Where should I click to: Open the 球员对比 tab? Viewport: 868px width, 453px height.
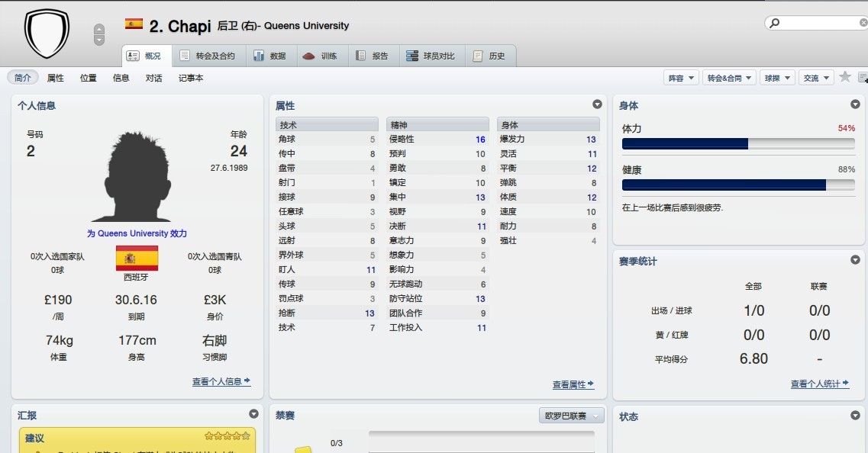tap(431, 56)
